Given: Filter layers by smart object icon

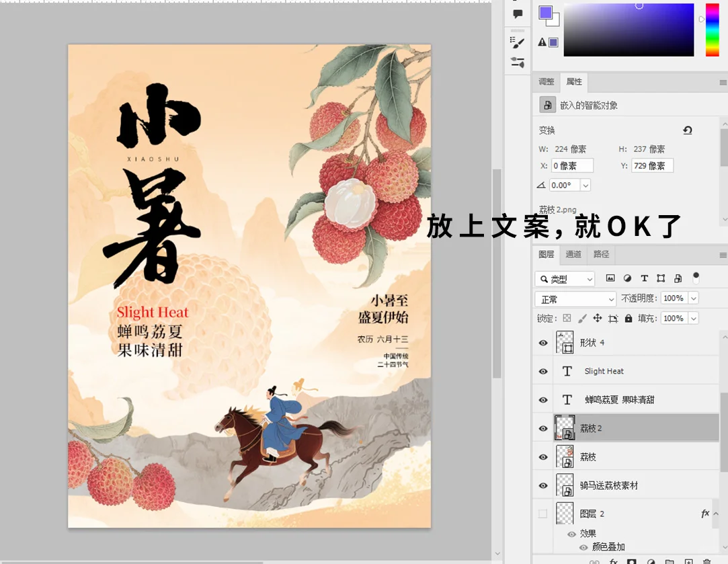Looking at the screenshot, I should coord(678,278).
